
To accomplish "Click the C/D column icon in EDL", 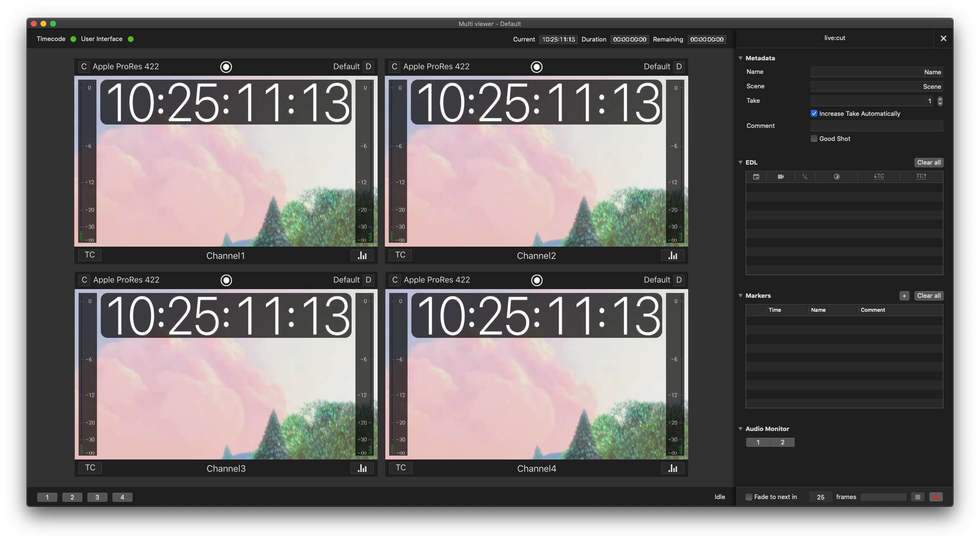I will coord(805,177).
